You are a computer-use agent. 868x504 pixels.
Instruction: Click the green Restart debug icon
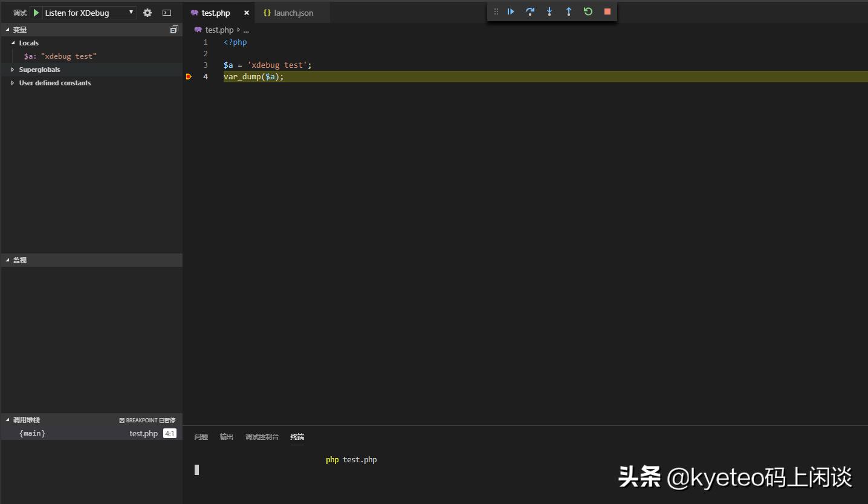click(588, 11)
